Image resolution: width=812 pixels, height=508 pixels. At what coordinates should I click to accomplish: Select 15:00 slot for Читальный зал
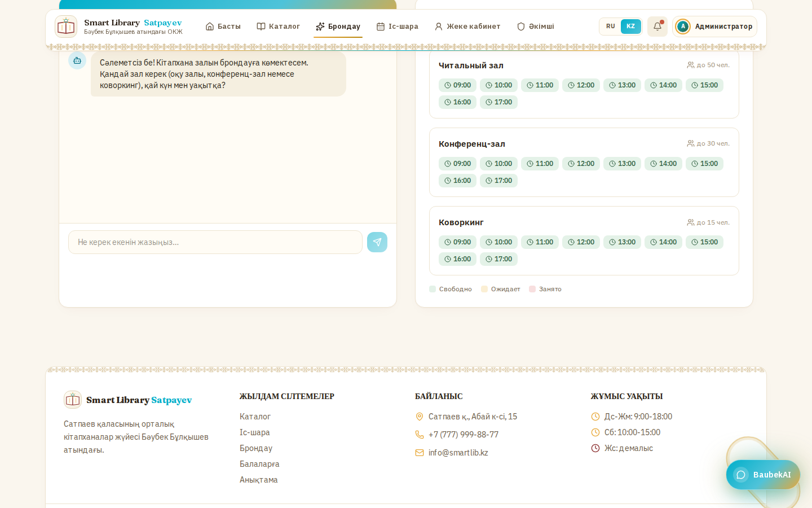click(x=705, y=85)
